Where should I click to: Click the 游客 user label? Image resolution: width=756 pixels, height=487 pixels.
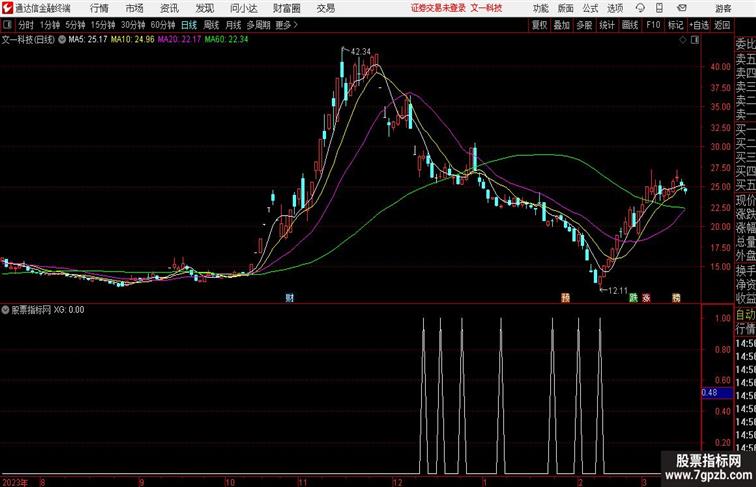(x=723, y=8)
